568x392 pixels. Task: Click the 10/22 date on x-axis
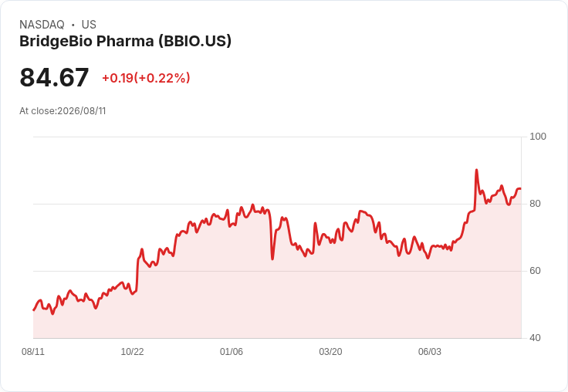point(132,351)
